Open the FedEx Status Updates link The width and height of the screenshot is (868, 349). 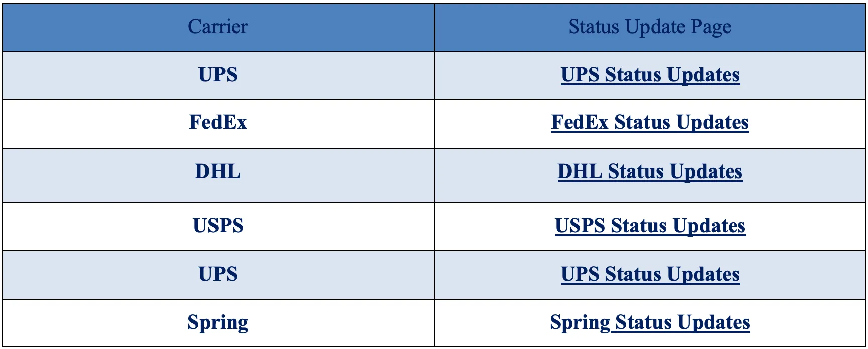[x=649, y=122]
